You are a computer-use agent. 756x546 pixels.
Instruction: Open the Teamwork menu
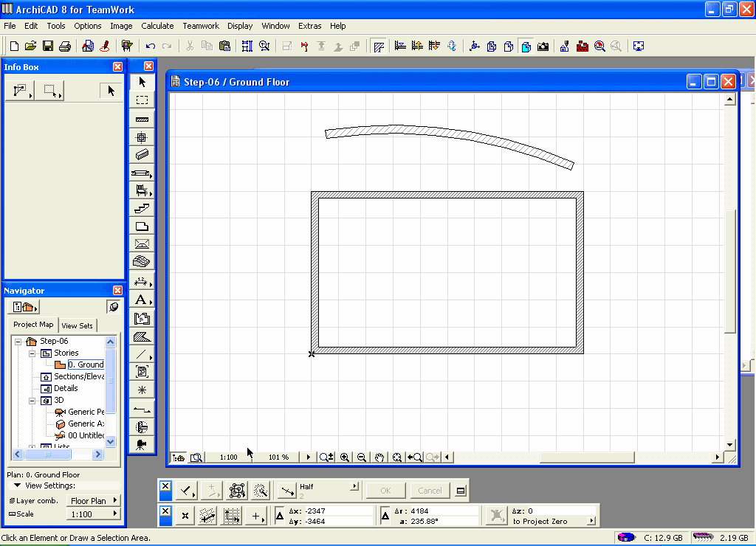pos(201,26)
